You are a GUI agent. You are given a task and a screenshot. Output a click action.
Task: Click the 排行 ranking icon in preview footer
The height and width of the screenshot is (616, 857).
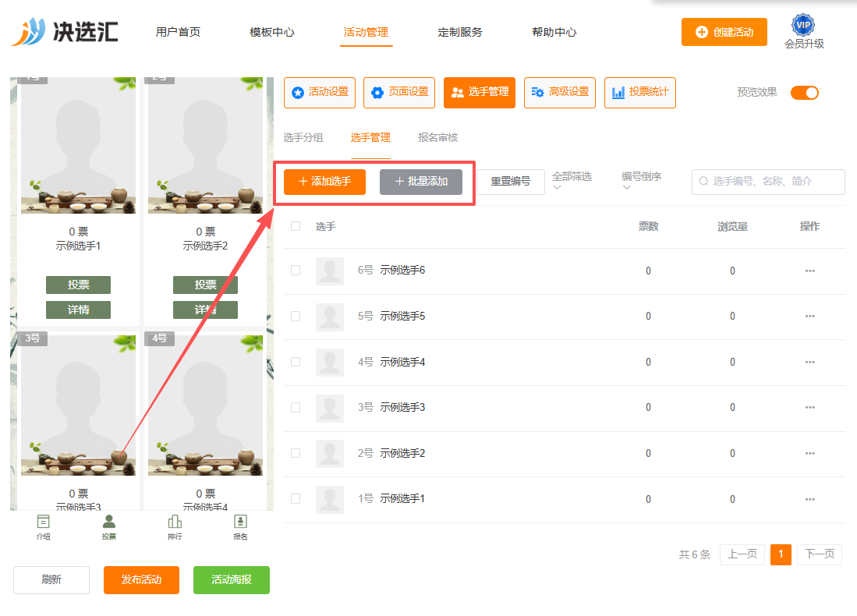175,522
